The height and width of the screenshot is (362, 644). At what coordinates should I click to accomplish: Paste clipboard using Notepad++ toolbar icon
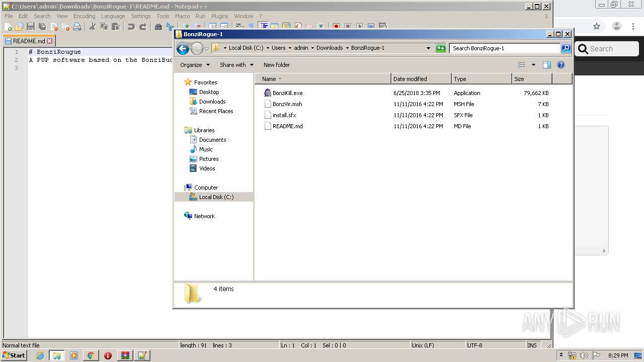116,27
